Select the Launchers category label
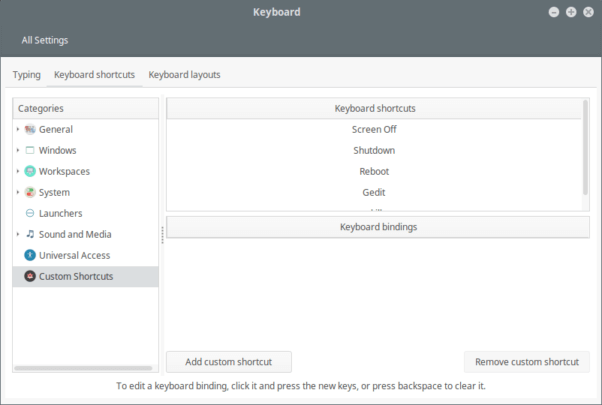602x405 pixels. tap(61, 213)
